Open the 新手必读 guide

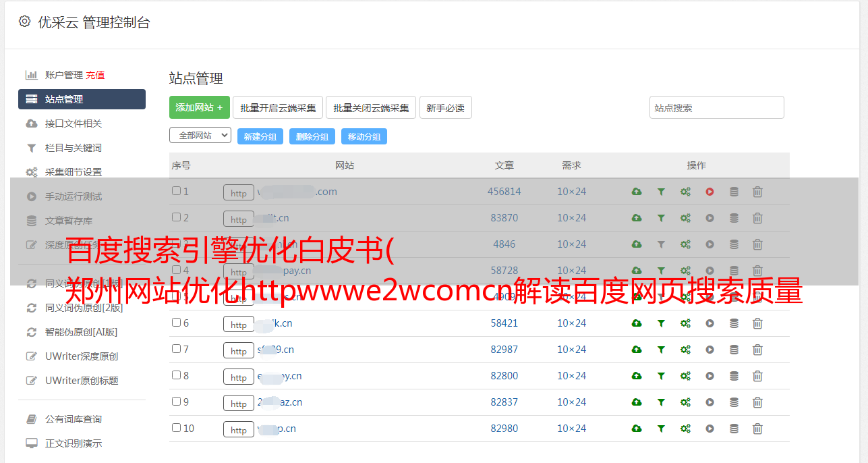click(x=446, y=107)
